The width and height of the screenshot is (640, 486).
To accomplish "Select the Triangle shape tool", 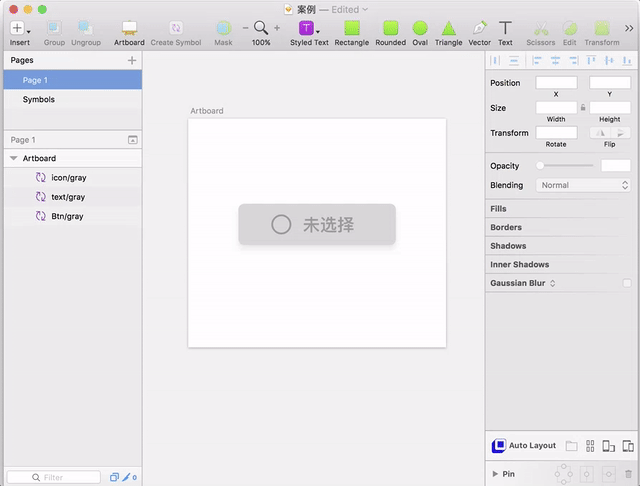I will [449, 28].
